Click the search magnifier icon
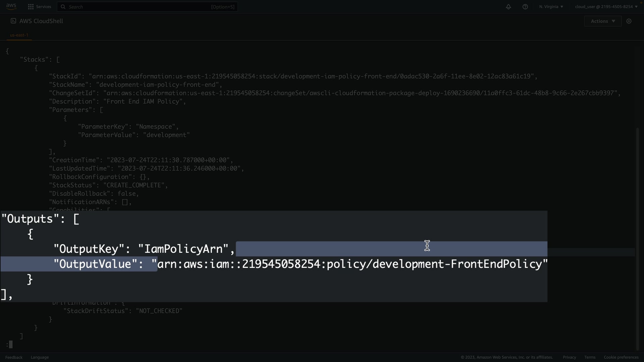644x362 pixels. tap(63, 7)
